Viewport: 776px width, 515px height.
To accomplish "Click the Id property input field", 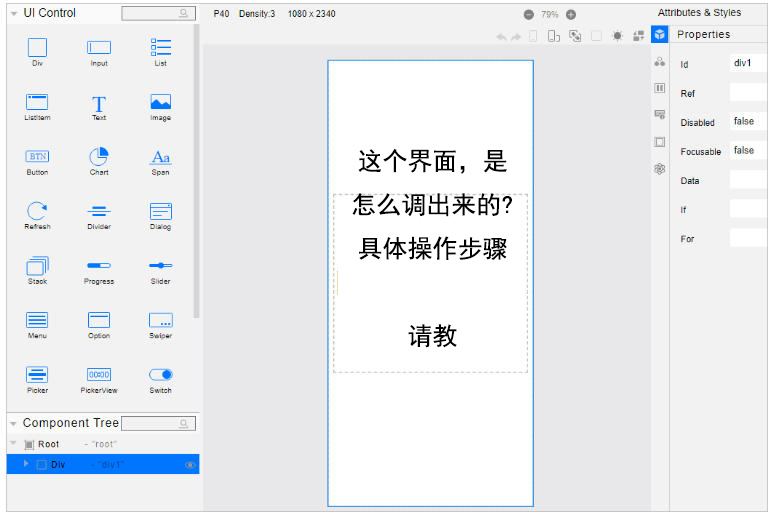I will click(x=748, y=63).
